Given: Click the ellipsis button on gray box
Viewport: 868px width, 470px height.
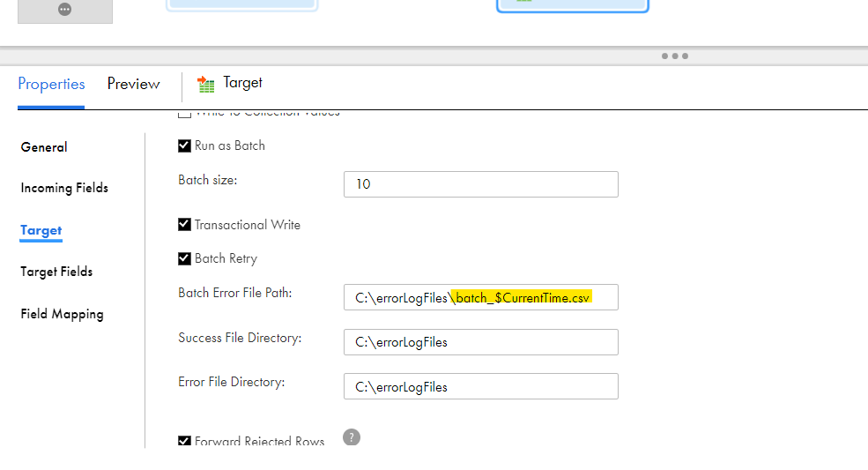Looking at the screenshot, I should point(64,10).
